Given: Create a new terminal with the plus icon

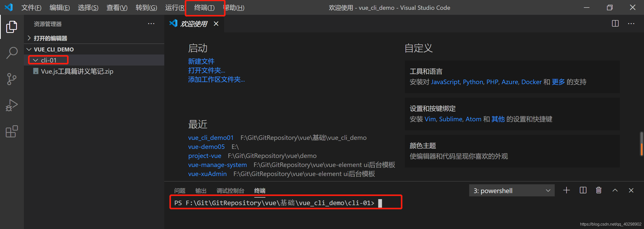Looking at the screenshot, I should pos(567,190).
